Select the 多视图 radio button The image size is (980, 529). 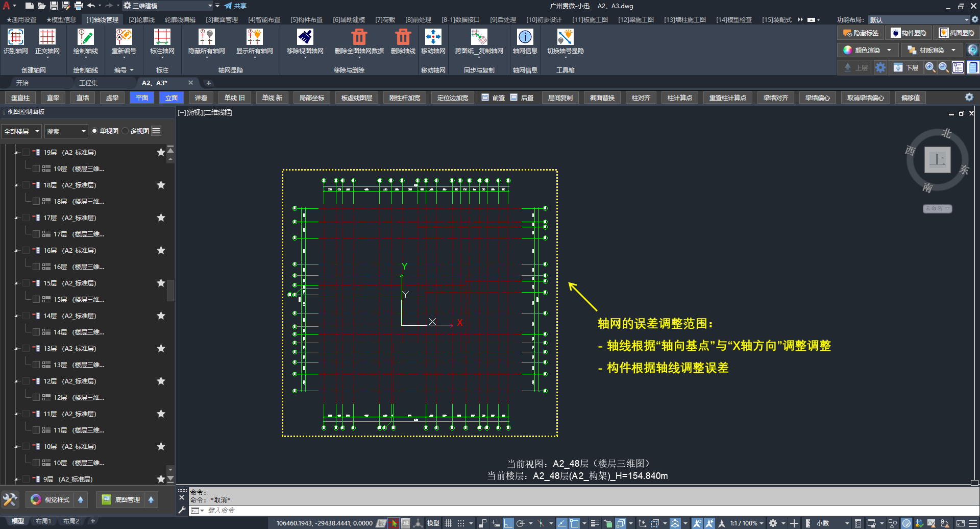[126, 131]
